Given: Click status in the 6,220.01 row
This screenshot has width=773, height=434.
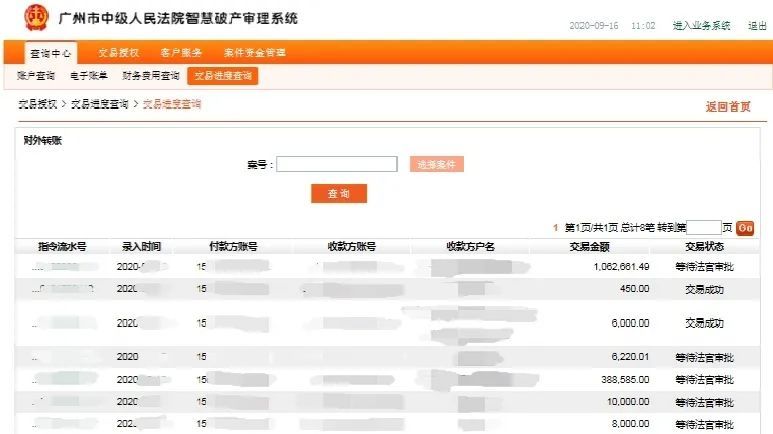Looking at the screenshot, I should [x=704, y=358].
